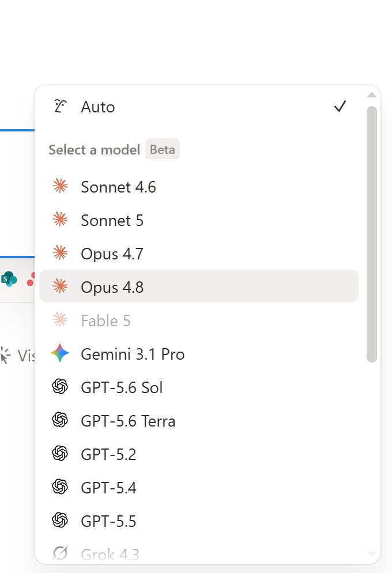Click the Auto mode icon
Screen dimensions: 392x573
point(61,106)
